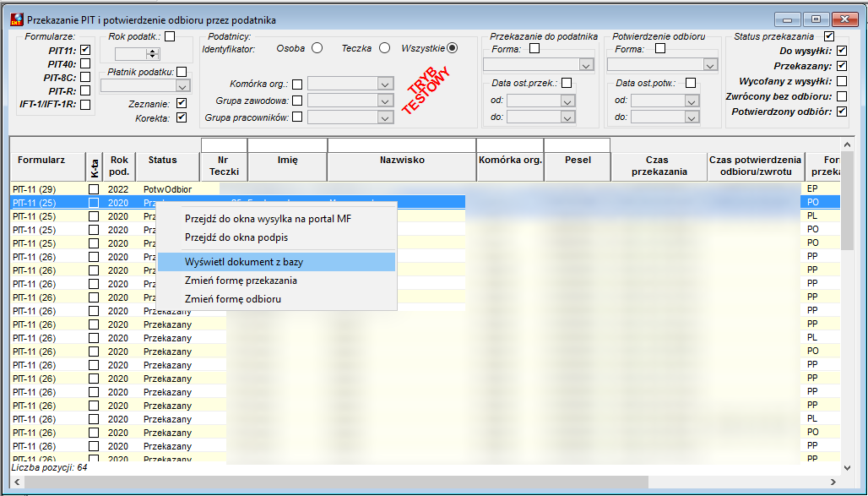Image resolution: width=868 pixels, height=496 pixels.
Task: Sort by the Status column header
Action: click(168, 166)
